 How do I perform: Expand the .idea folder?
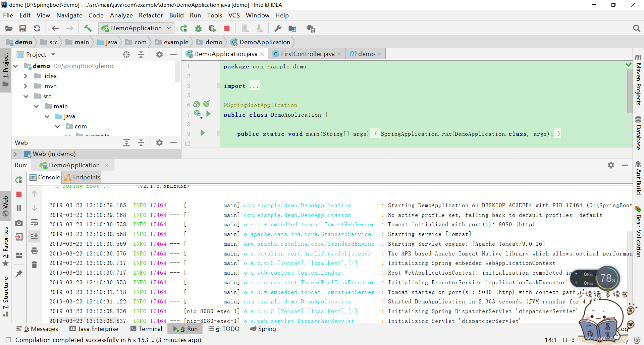click(25, 76)
